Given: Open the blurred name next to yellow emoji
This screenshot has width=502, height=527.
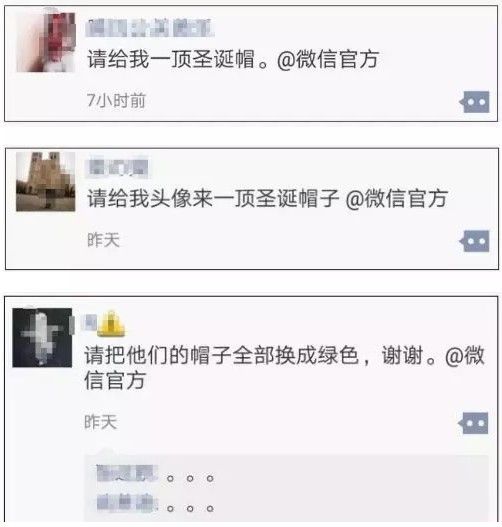Looking at the screenshot, I should click(90, 322).
